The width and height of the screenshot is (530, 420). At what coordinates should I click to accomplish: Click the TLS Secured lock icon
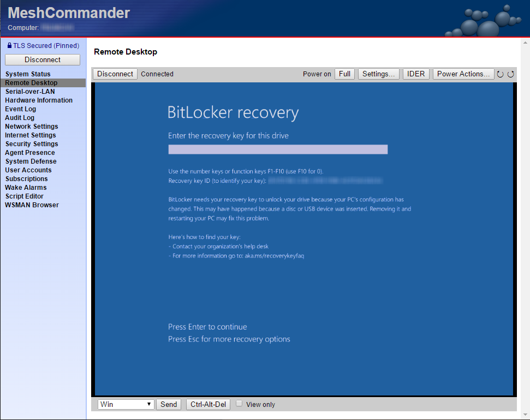click(x=9, y=45)
